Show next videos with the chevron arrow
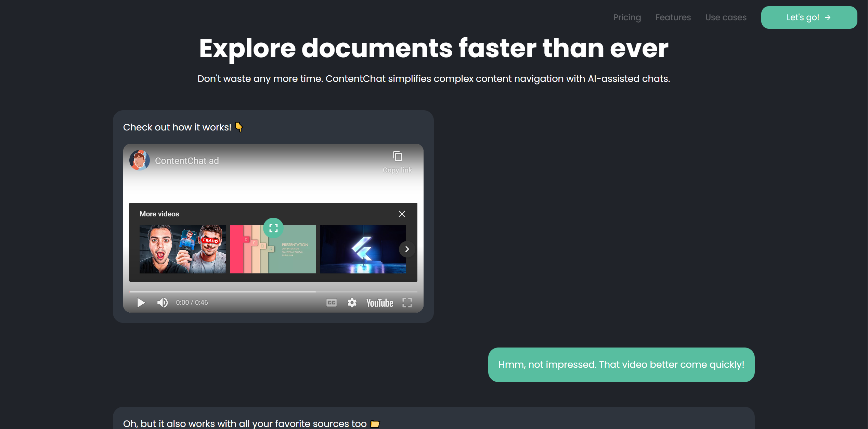 pos(407,249)
